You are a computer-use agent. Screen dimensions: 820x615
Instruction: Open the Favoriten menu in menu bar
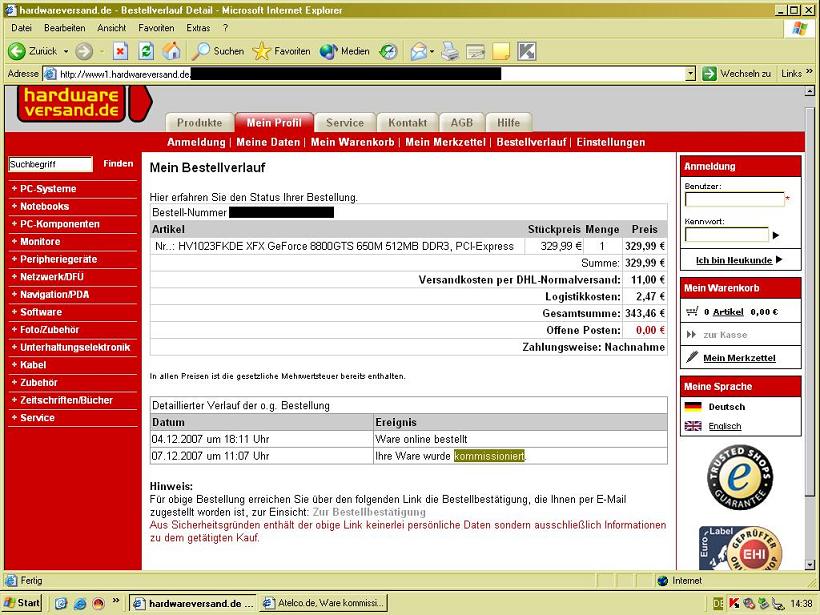pyautogui.click(x=156, y=28)
